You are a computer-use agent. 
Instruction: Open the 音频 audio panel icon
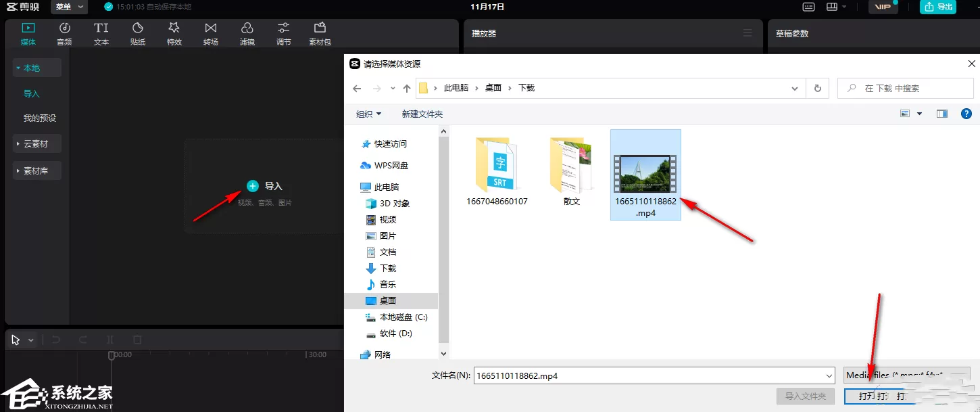tap(64, 28)
